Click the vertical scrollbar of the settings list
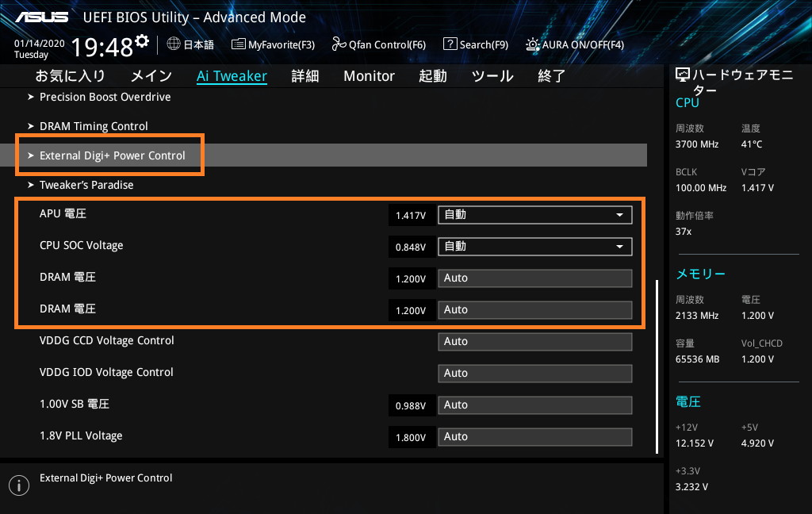The width and height of the screenshot is (812, 514). 657,365
